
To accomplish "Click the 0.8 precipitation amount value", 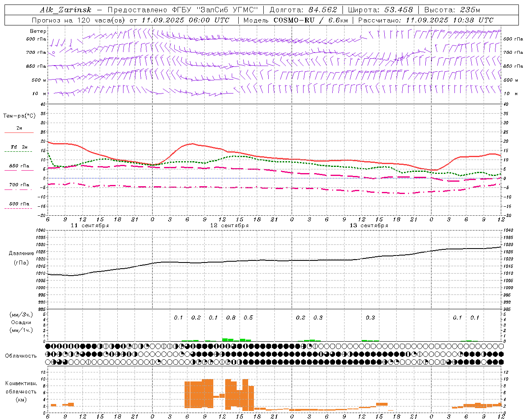I will (231, 318).
